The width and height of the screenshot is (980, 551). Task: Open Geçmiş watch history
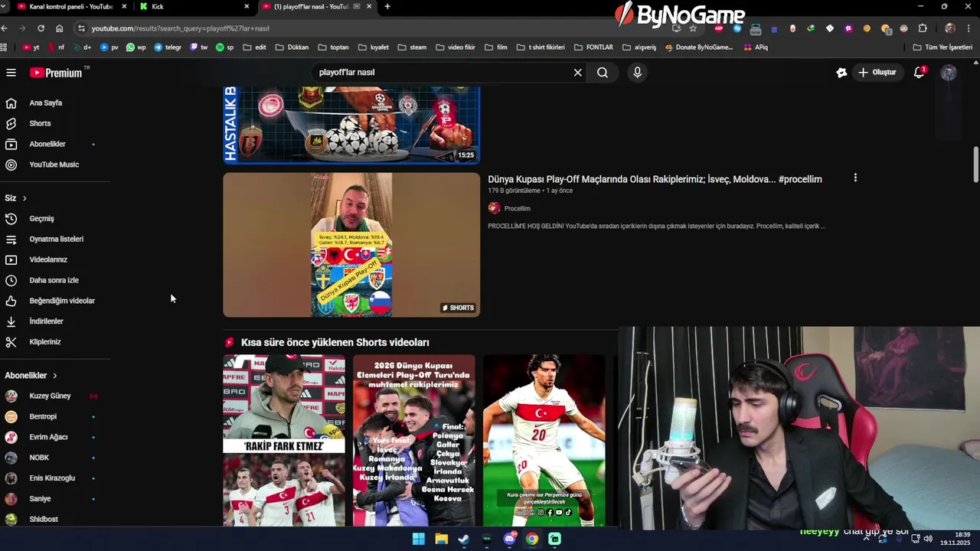click(x=41, y=218)
